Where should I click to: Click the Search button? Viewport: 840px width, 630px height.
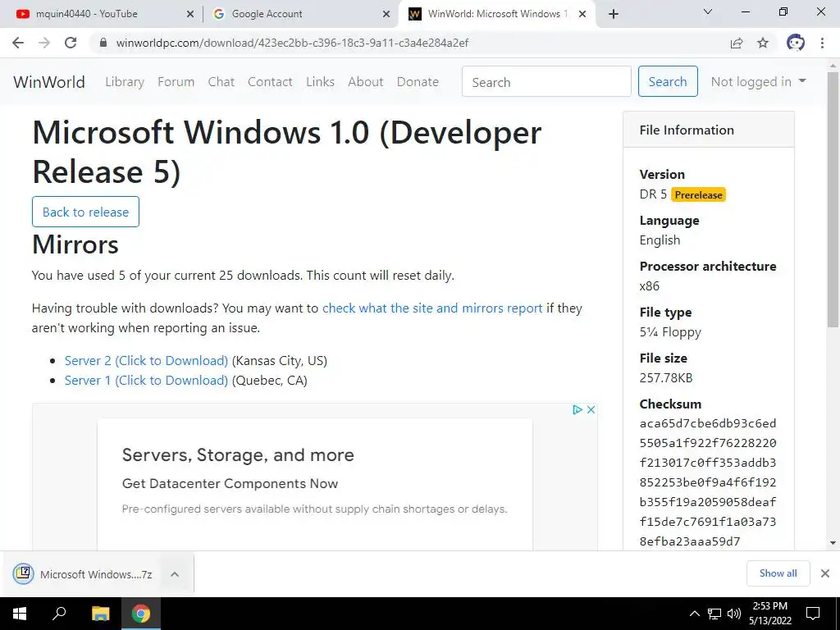pos(668,81)
